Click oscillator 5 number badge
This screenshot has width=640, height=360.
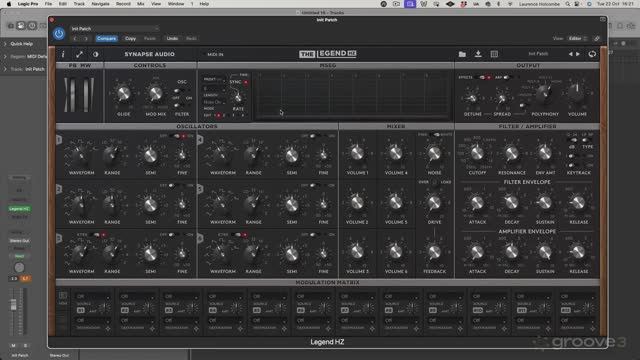tap(200, 189)
